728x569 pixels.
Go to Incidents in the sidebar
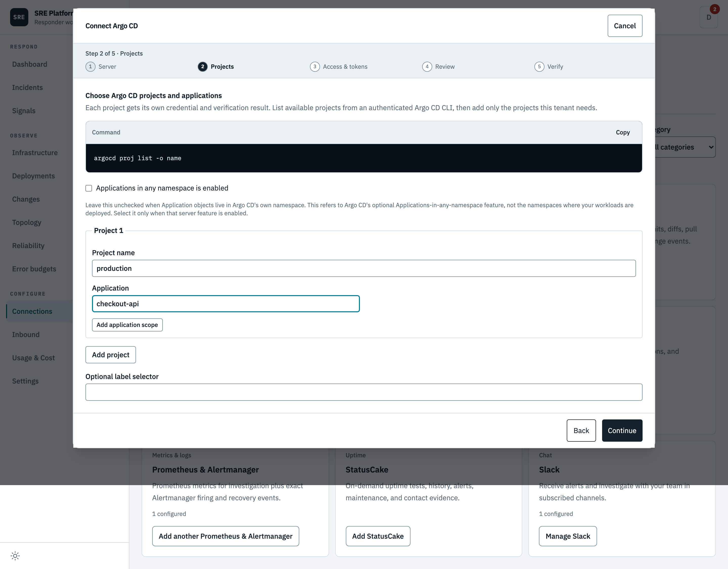(27, 88)
